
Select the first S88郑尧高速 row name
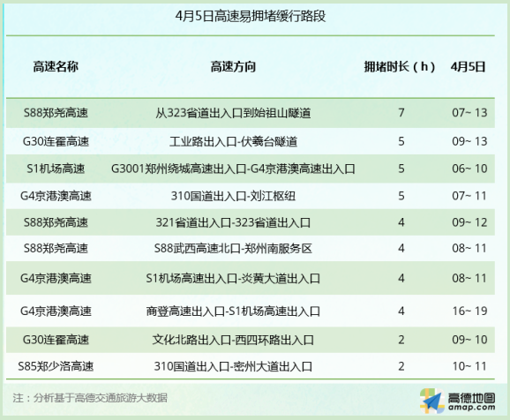56,113
